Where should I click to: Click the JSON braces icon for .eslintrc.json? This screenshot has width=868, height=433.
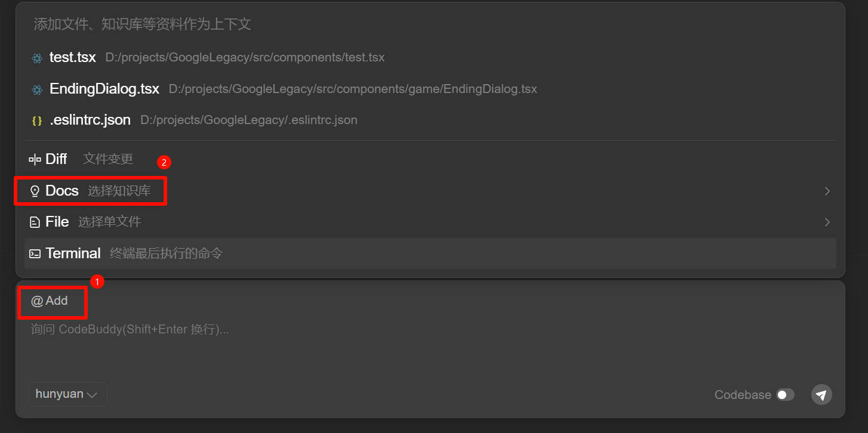coord(37,120)
